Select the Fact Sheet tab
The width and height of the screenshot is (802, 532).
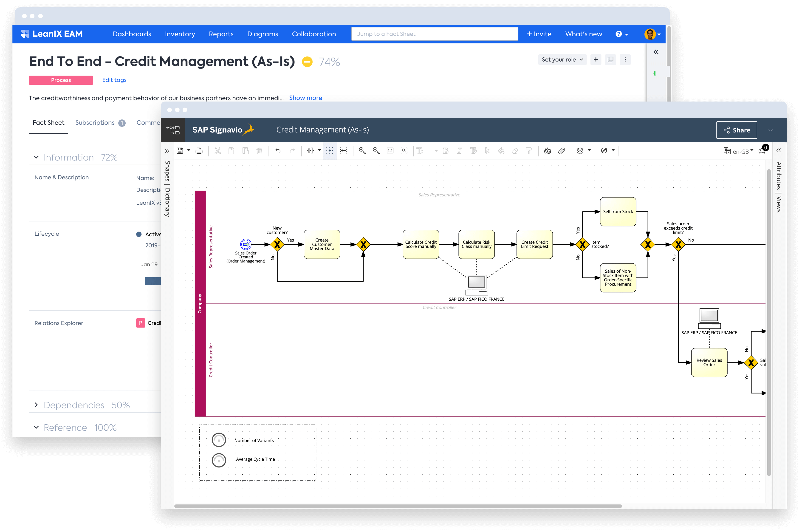pos(48,123)
